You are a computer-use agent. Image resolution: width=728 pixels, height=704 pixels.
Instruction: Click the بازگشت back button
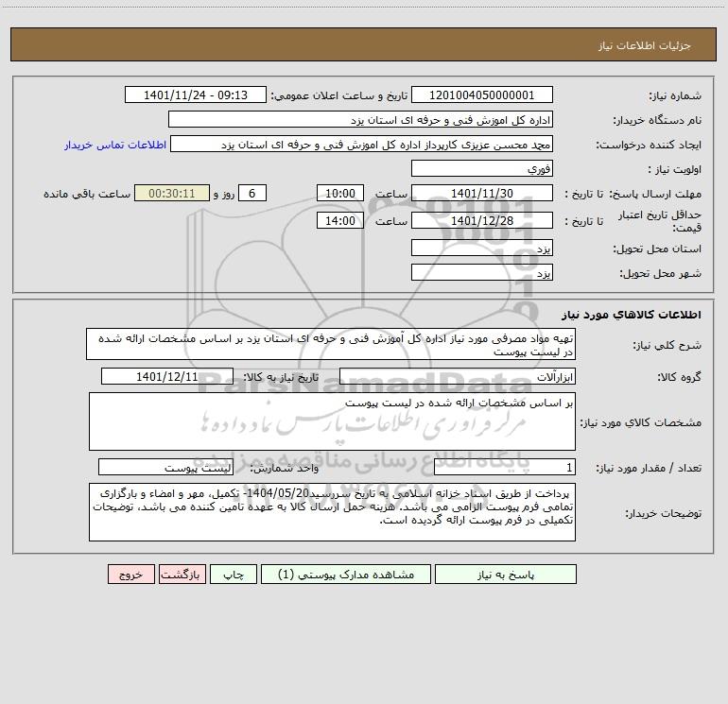[182, 574]
